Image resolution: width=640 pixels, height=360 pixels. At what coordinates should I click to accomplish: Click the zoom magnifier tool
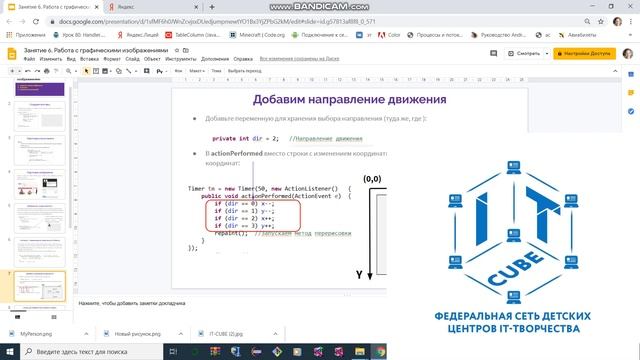(x=69, y=71)
